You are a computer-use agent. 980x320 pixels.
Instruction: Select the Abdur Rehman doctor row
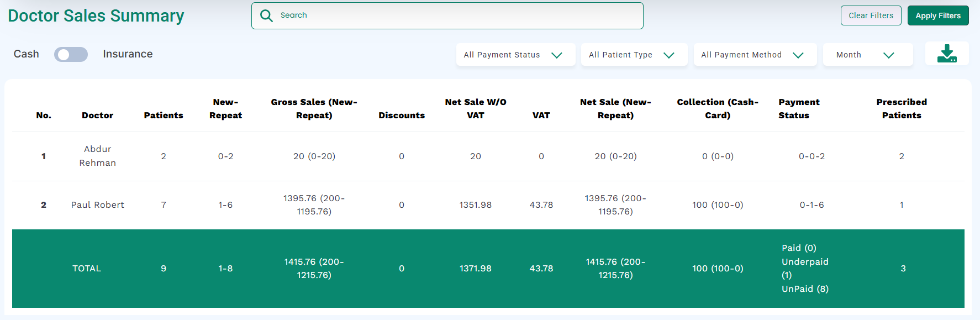(x=97, y=156)
